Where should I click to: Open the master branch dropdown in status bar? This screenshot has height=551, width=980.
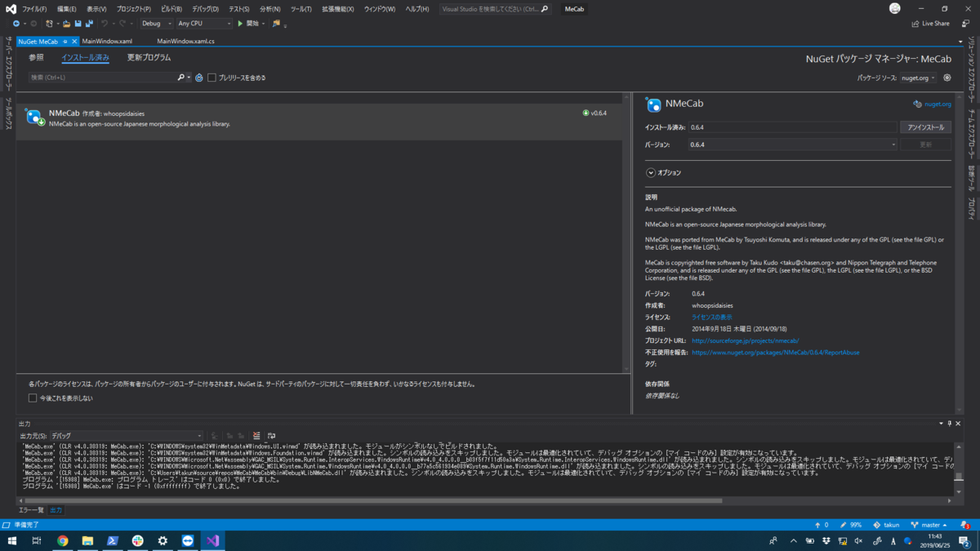pos(929,525)
